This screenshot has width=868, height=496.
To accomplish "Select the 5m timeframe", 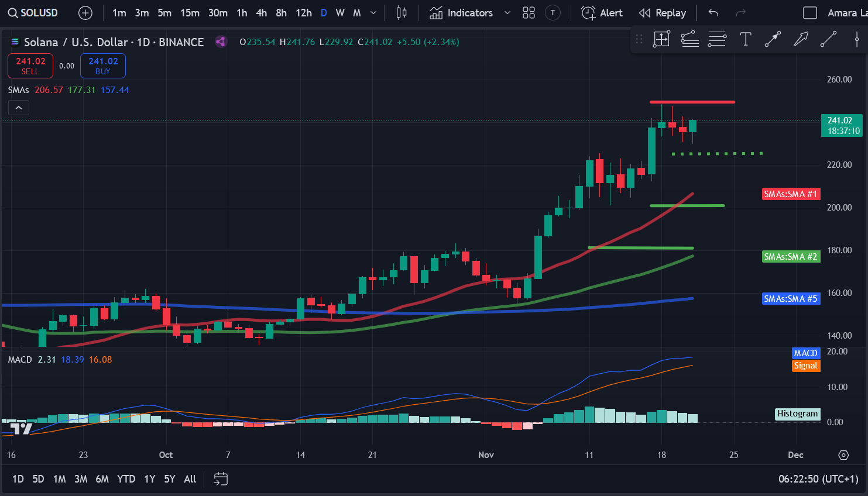I will [164, 13].
